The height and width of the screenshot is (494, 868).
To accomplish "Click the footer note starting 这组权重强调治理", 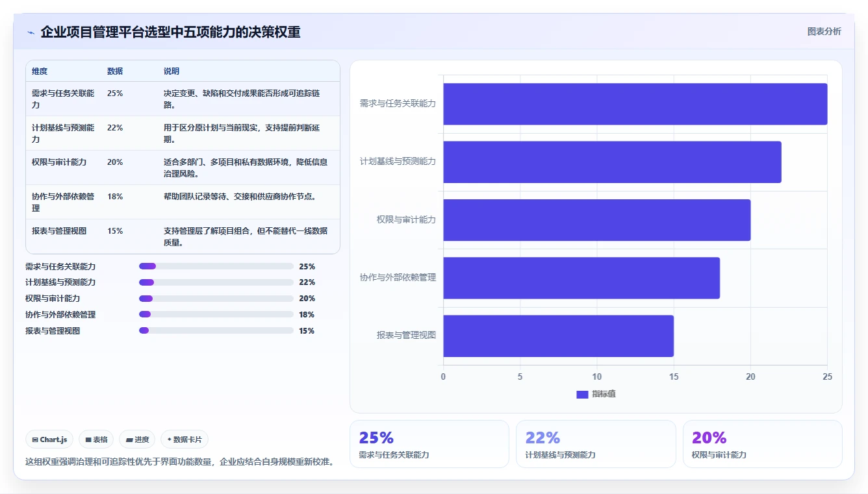I will (179, 462).
